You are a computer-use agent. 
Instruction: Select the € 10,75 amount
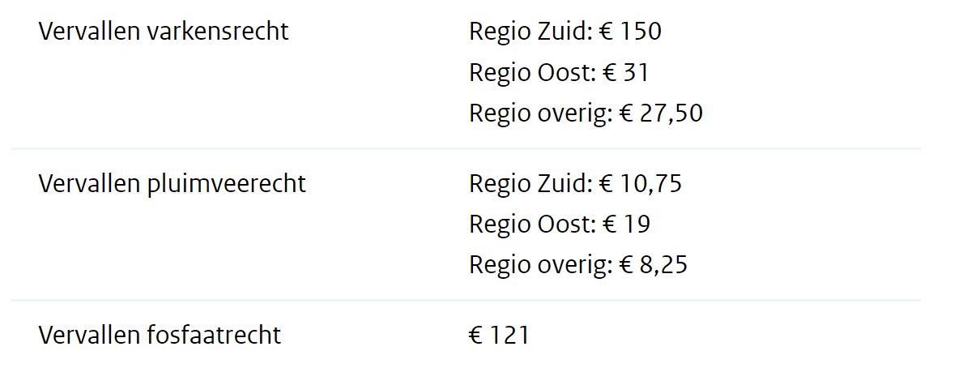click(641, 183)
